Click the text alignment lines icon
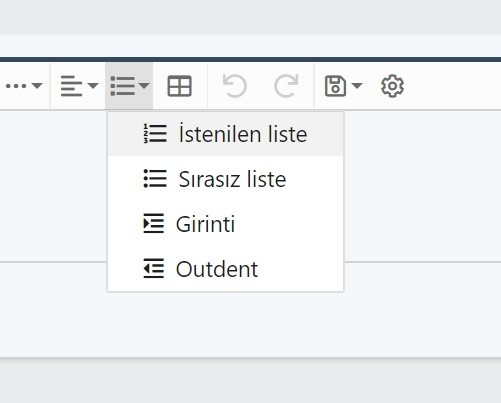The width and height of the screenshot is (501, 403). coord(71,86)
